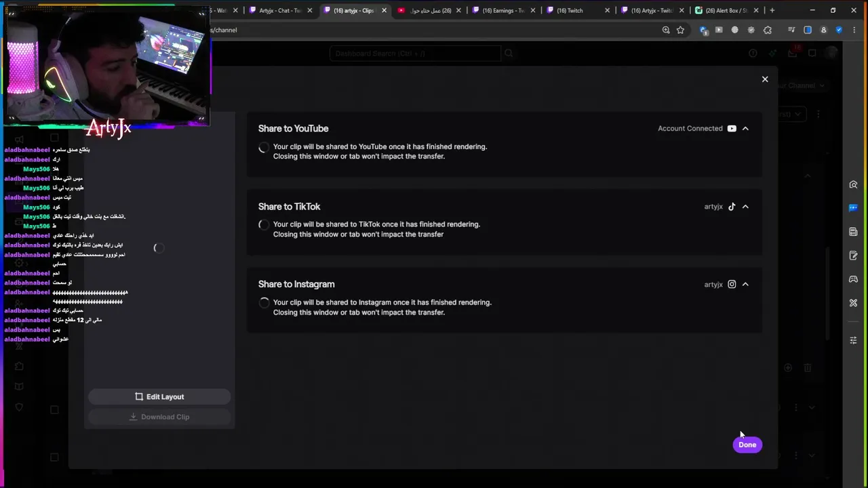Click the chat name Mays506 in the first Mays506 row
The image size is (868, 488).
point(36,169)
